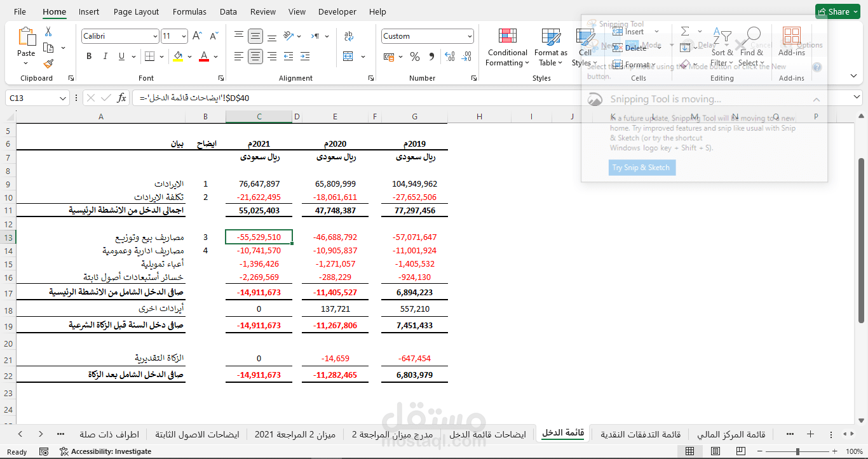Switch to the Developer tab

tap(337, 11)
